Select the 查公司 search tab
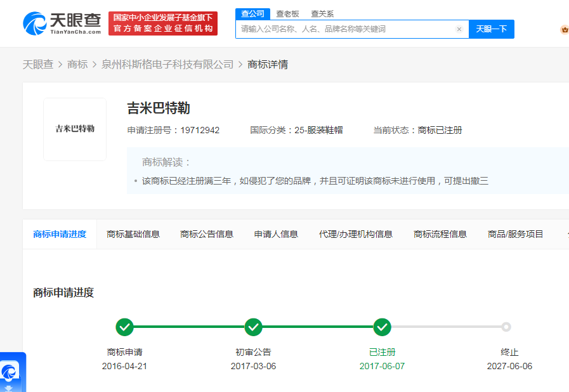569x392 pixels. 252,14
